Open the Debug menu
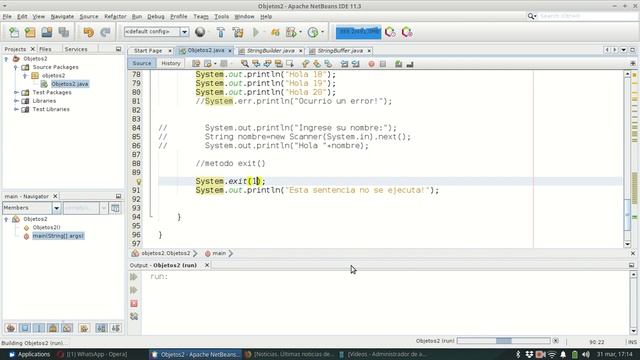The height and width of the screenshot is (360, 640). coord(156,16)
